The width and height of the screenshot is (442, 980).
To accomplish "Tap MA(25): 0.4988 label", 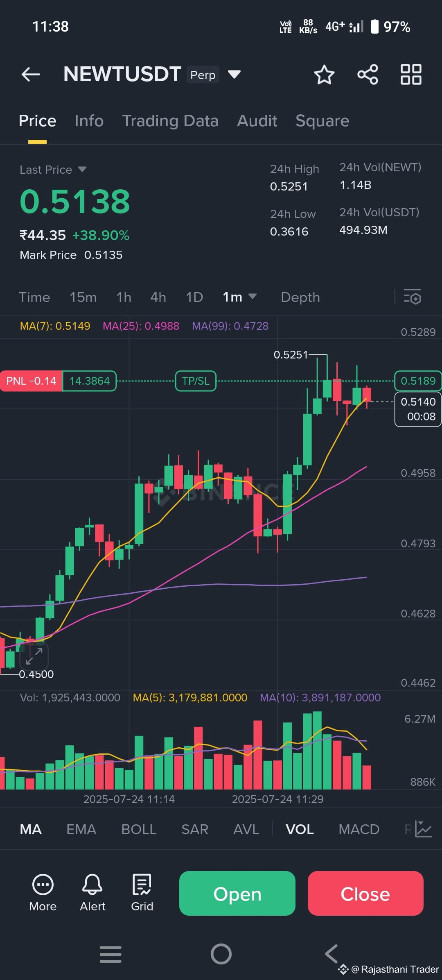I will point(141,326).
